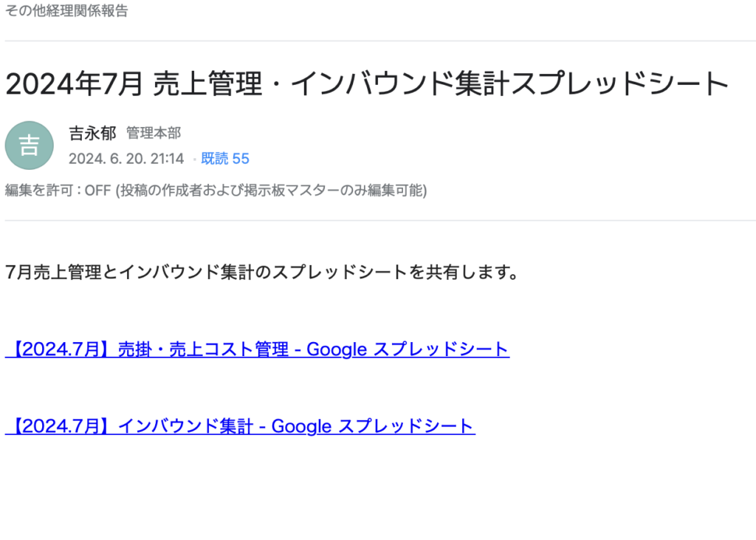Screen dimensions: 756x540
Task: Open the 売掛・売上コスト管理 spreadsheet link
Action: click(x=257, y=349)
